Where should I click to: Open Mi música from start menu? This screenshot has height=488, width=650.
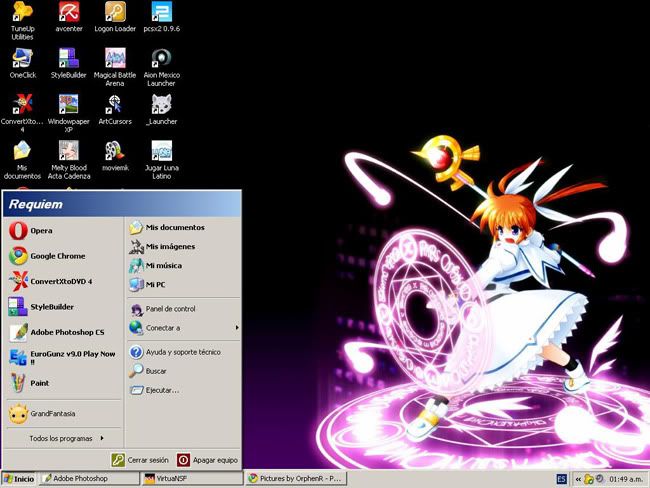[x=184, y=265]
